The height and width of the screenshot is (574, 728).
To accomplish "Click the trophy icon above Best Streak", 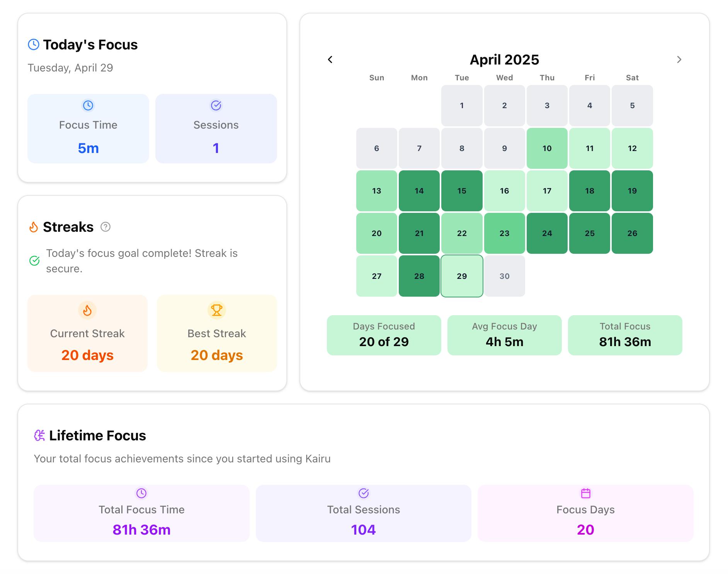I will pos(217,310).
